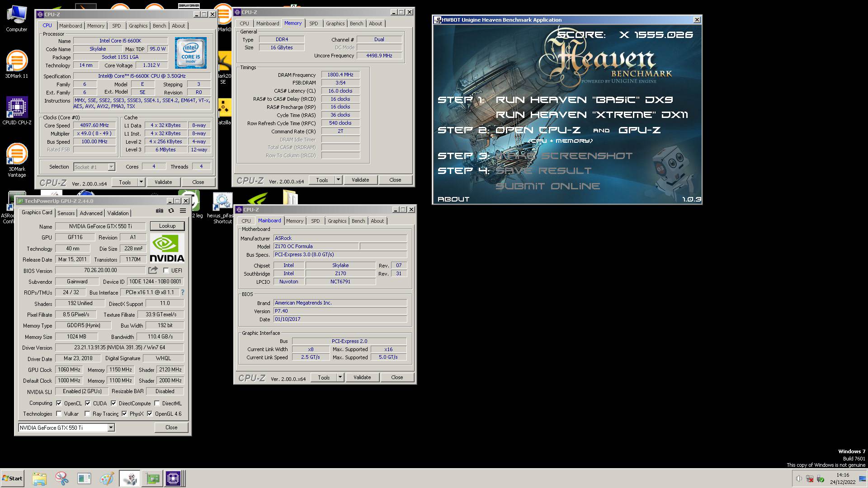Open the Advanced tab in GPU-Z
The image size is (868, 488).
point(91,213)
